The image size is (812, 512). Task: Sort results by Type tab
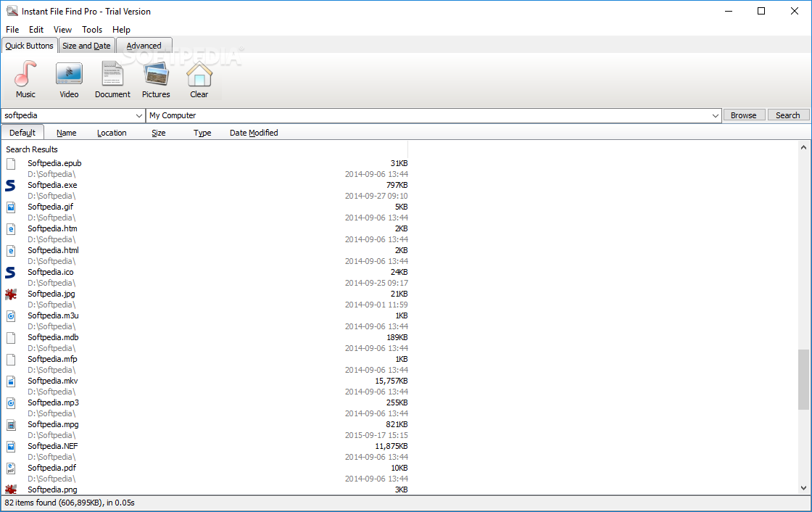point(202,133)
